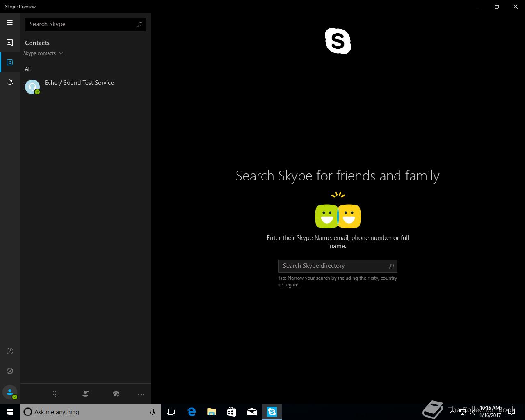Click Skype Preview taskbar icon
The image size is (525, 420).
pos(272,412)
